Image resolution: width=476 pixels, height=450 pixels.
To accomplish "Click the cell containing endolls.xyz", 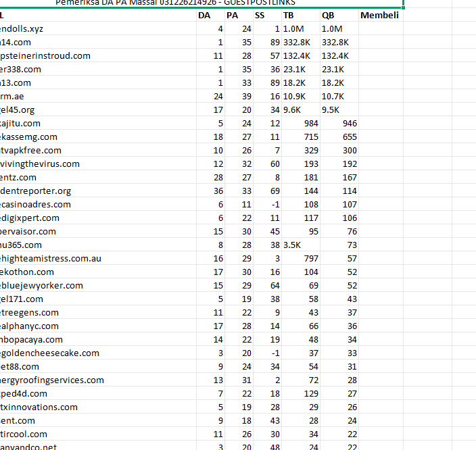I will click(98, 28).
